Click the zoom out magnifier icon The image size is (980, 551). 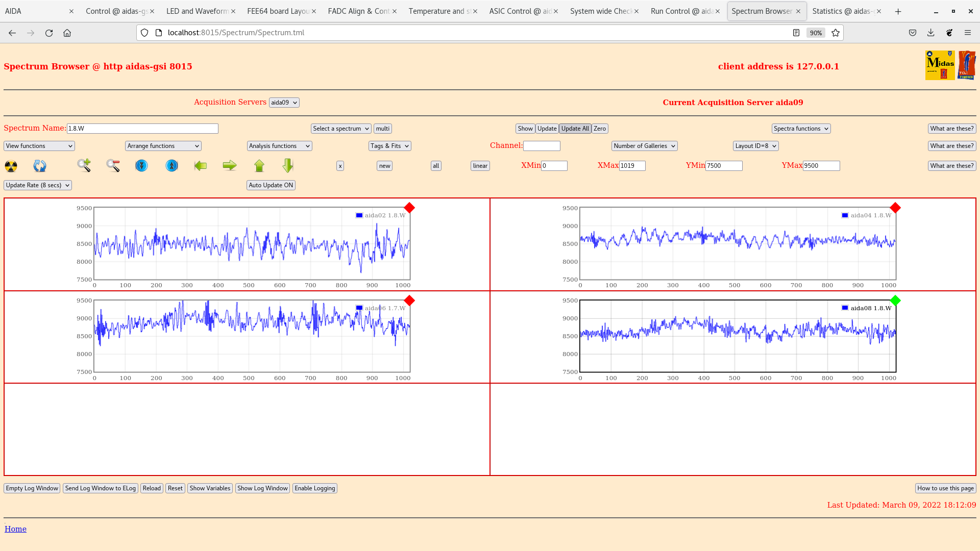point(113,165)
